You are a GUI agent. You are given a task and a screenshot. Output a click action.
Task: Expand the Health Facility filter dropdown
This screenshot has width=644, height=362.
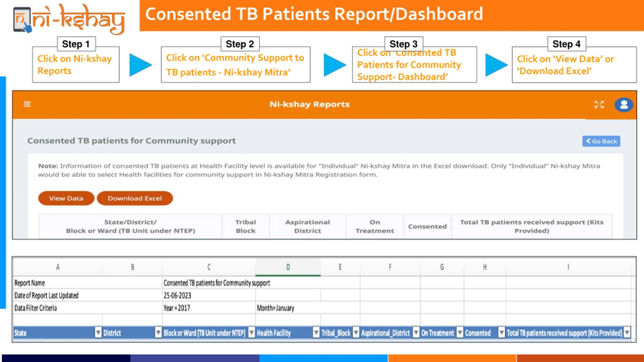(316, 333)
